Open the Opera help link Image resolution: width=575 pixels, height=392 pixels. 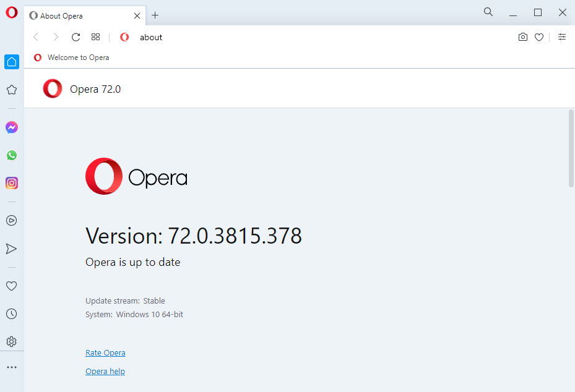point(105,372)
